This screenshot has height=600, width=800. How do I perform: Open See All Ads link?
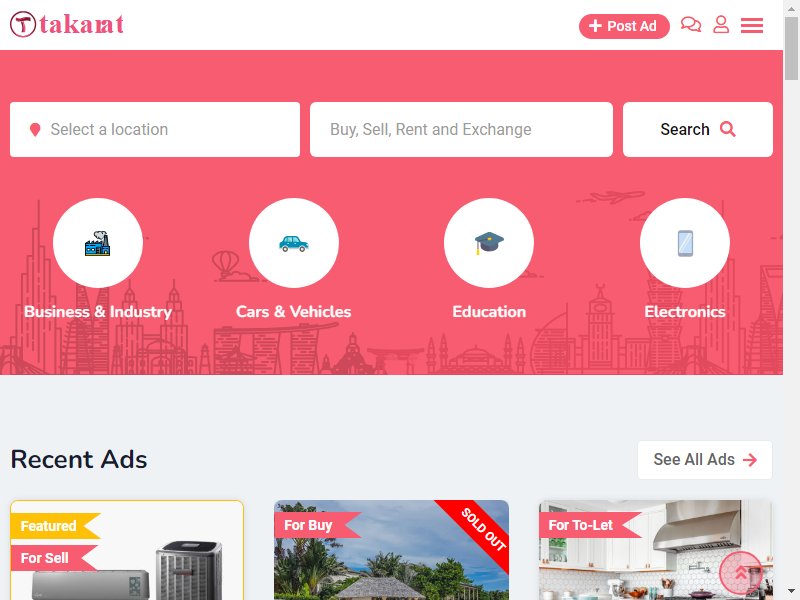tap(705, 460)
